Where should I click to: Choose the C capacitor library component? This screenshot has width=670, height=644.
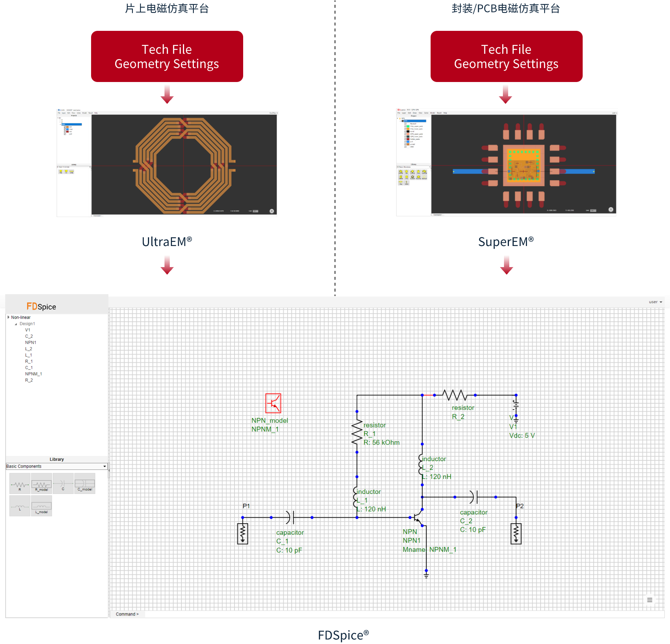click(x=63, y=484)
